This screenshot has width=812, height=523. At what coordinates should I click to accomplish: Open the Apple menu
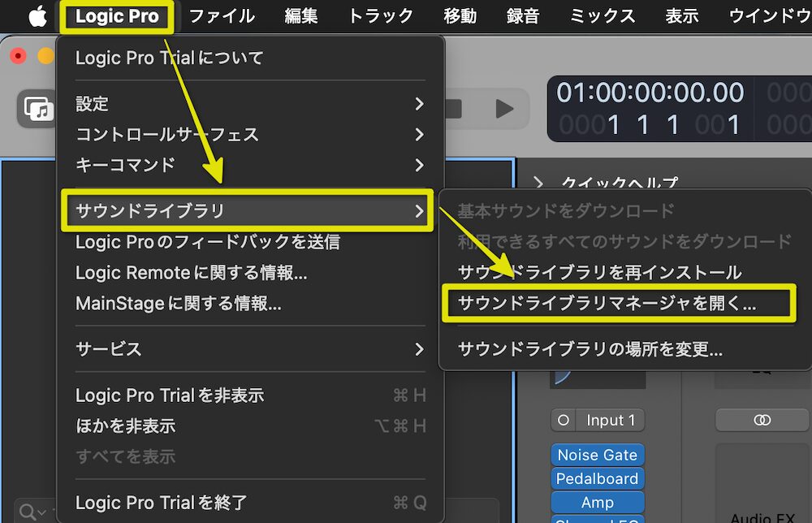point(38,16)
